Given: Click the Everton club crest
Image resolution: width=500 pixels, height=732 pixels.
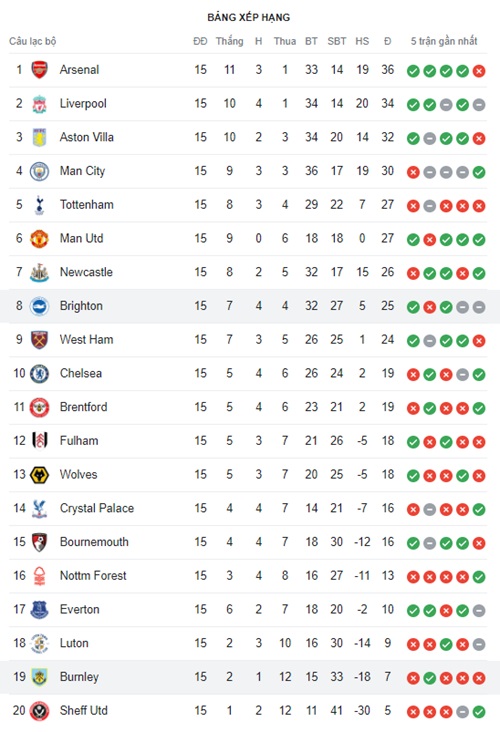Looking at the screenshot, I should (39, 610).
